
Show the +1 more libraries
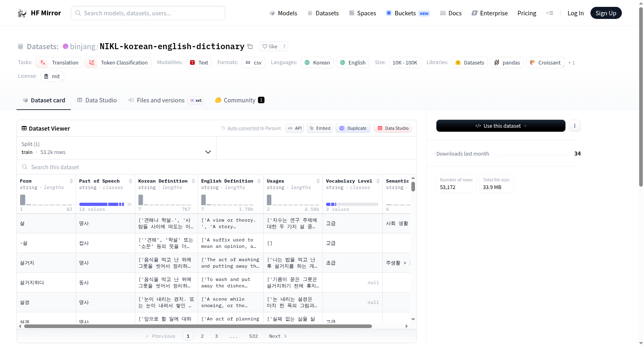click(572, 63)
